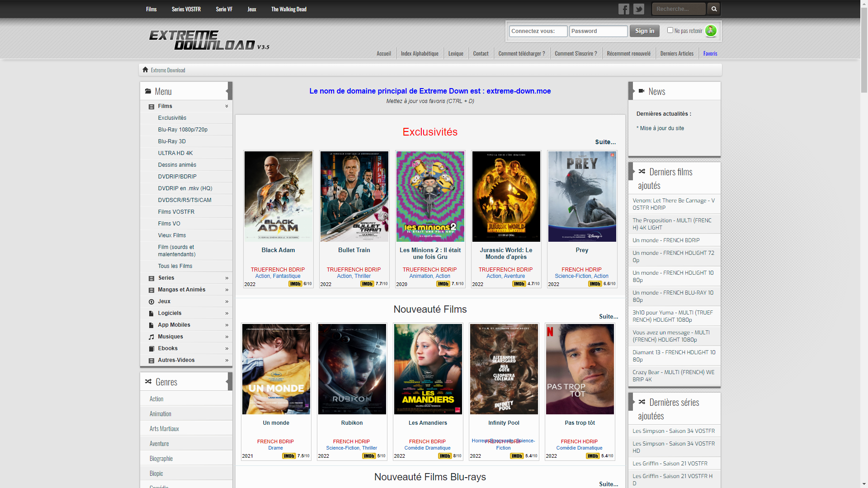Click the icon next to Mangas et Animès
The image size is (868, 488).
click(x=151, y=290)
